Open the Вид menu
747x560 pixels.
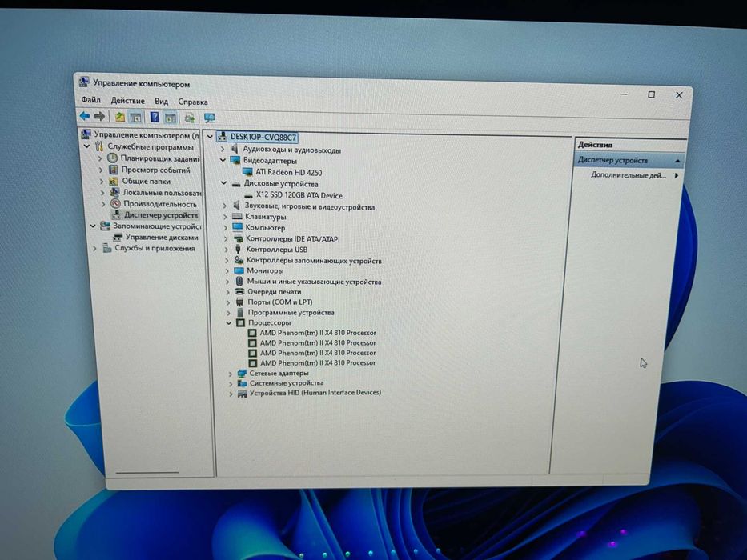pyautogui.click(x=161, y=101)
